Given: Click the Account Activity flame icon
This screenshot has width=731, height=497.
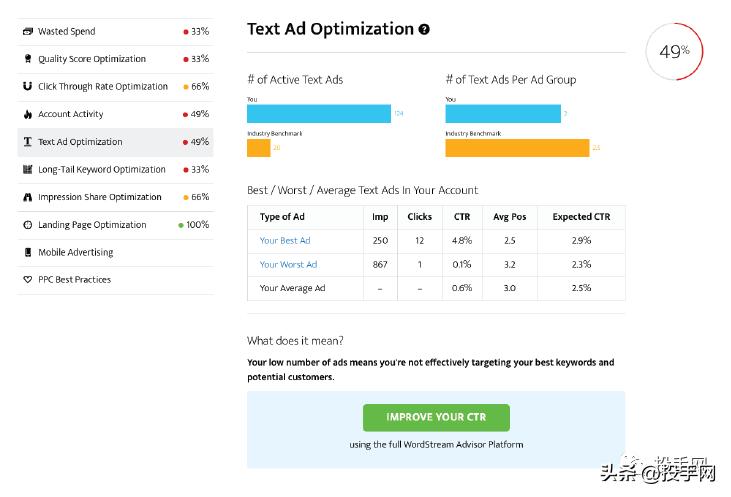Looking at the screenshot, I should click(x=28, y=114).
